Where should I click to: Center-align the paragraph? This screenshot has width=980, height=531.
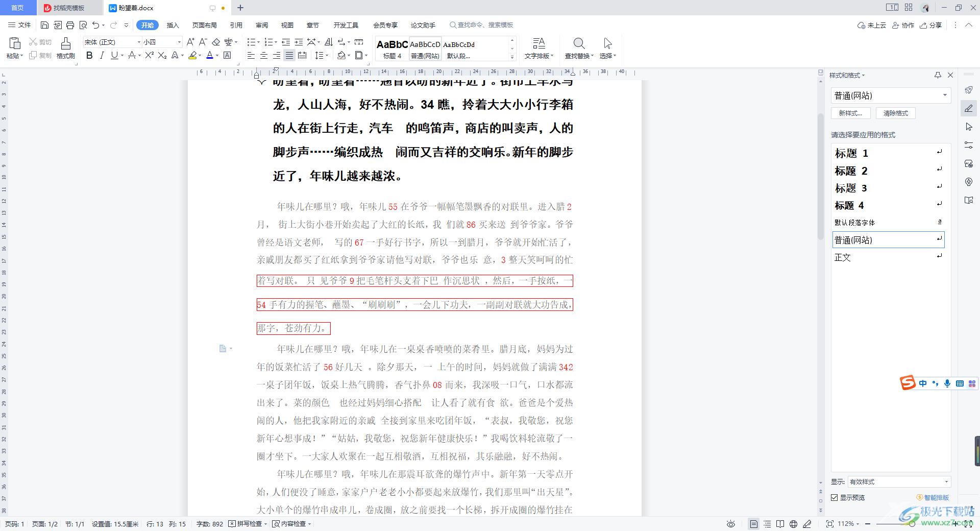264,55
